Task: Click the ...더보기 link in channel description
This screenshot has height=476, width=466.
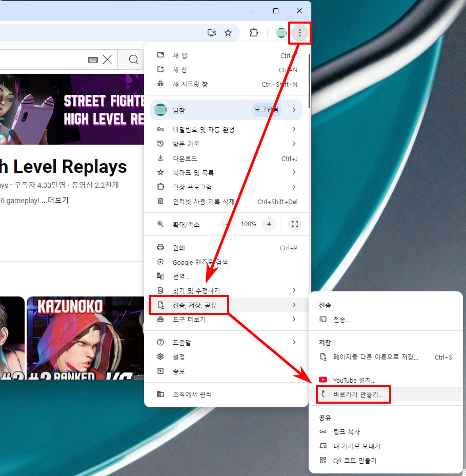Action: (x=55, y=201)
